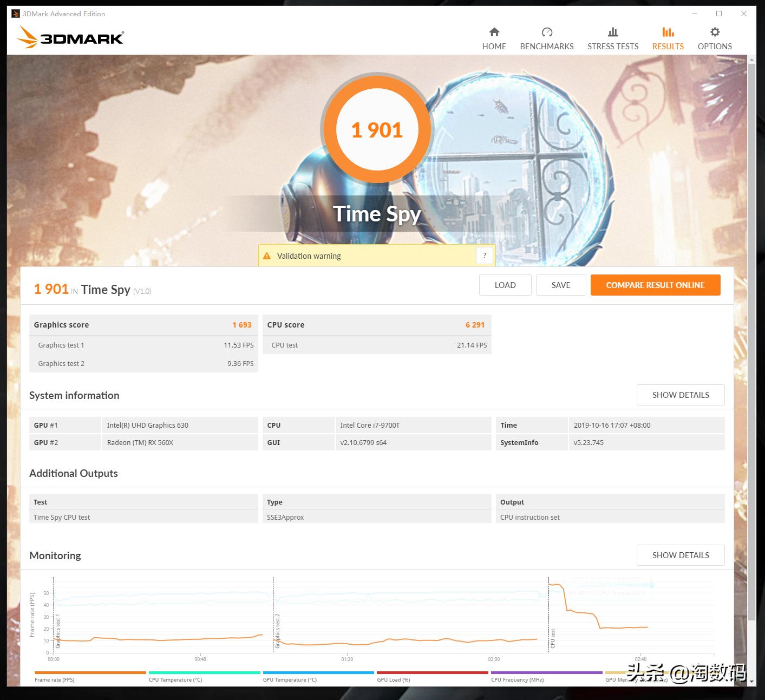The height and width of the screenshot is (700, 765).
Task: Click the yellow warning triangle icon
Action: (x=266, y=255)
